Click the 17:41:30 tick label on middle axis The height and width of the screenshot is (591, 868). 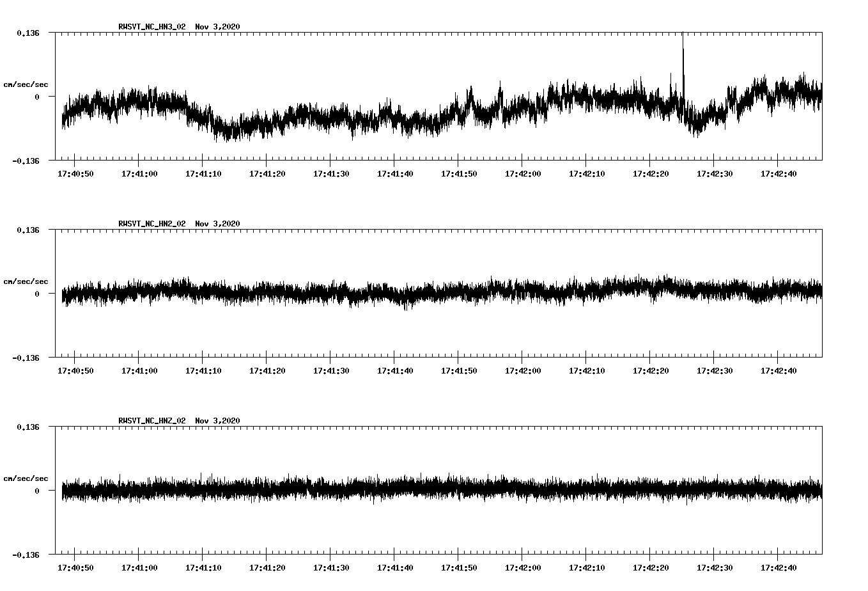pyautogui.click(x=332, y=370)
